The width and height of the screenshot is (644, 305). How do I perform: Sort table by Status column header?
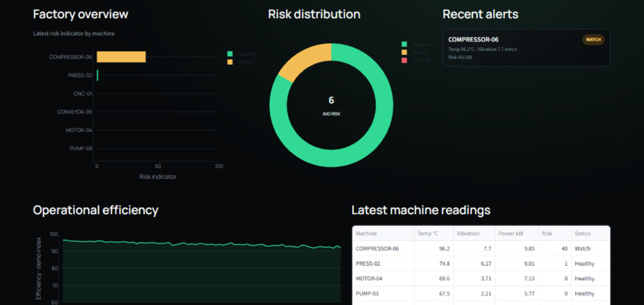[x=590, y=234]
